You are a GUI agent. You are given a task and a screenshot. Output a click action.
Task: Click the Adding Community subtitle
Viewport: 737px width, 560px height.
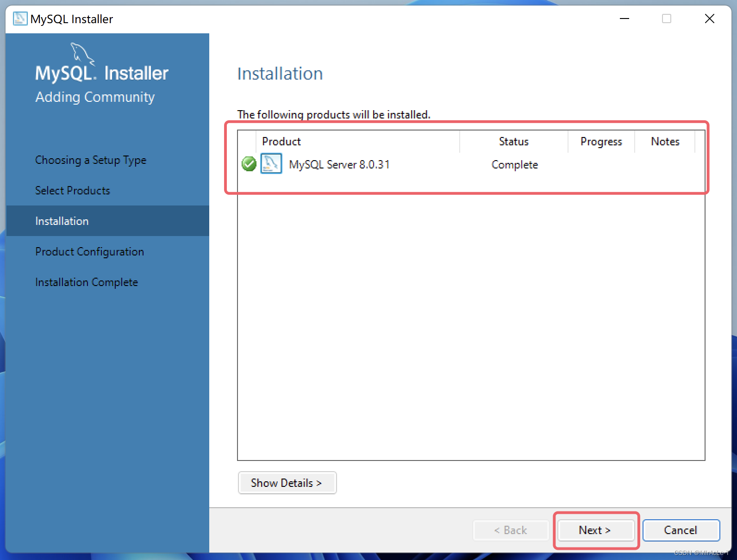[95, 97]
